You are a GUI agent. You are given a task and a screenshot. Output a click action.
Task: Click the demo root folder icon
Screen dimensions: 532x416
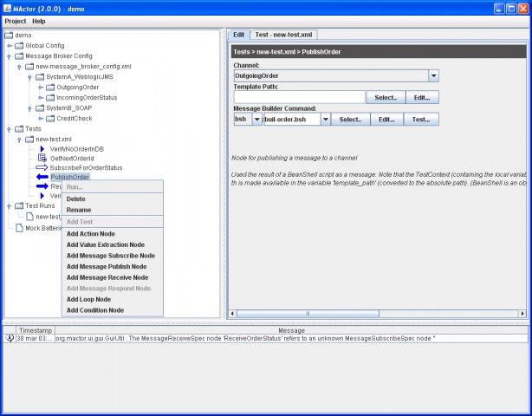click(9, 36)
